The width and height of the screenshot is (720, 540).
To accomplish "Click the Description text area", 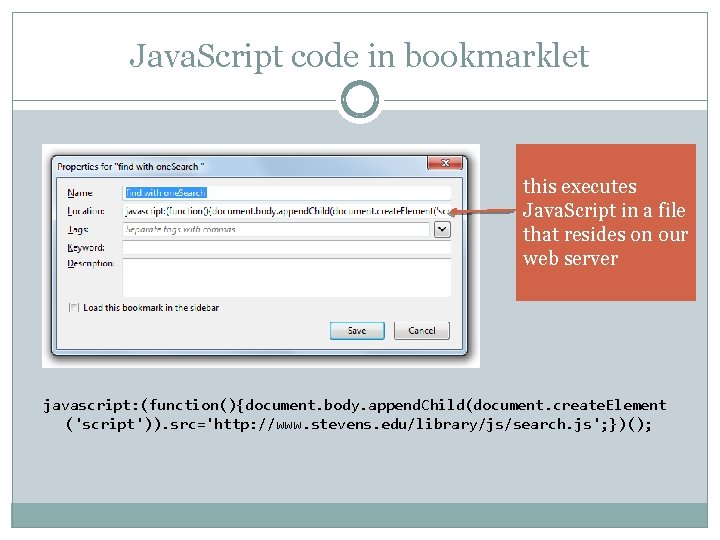I will point(287,278).
